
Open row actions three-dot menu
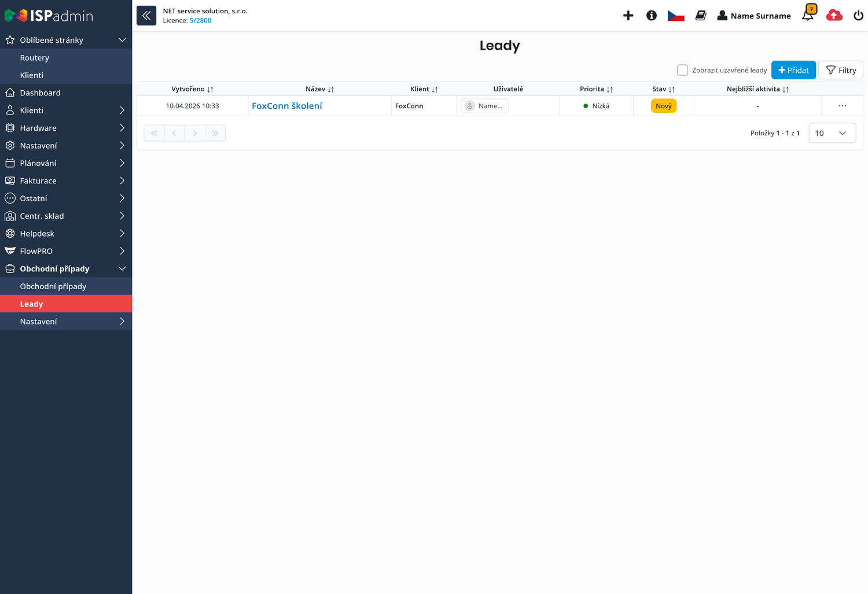(x=842, y=106)
